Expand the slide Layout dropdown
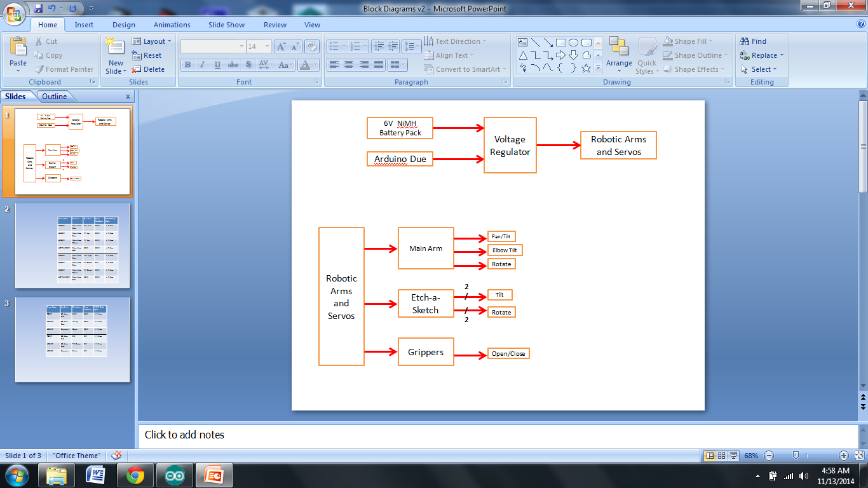The height and width of the screenshot is (488, 868). coord(153,41)
